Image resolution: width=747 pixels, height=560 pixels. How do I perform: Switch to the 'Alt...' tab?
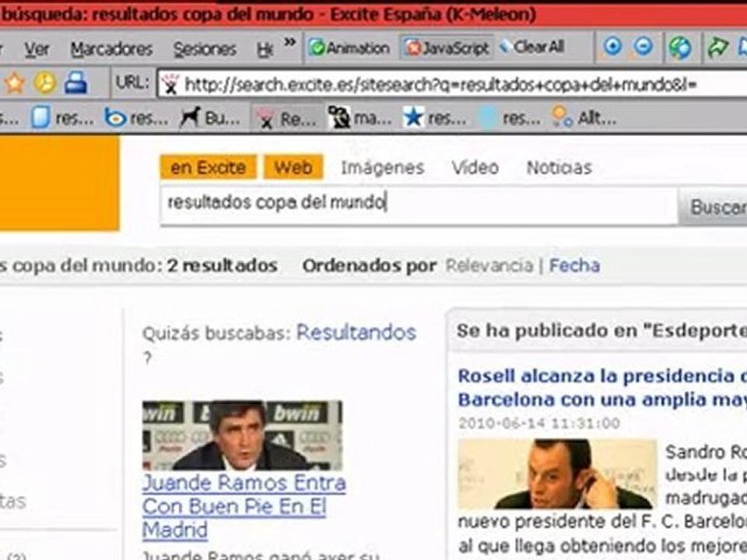click(x=584, y=118)
